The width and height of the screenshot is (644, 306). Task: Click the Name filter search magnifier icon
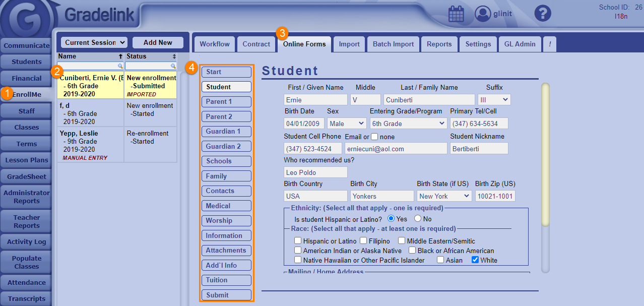tap(120, 66)
